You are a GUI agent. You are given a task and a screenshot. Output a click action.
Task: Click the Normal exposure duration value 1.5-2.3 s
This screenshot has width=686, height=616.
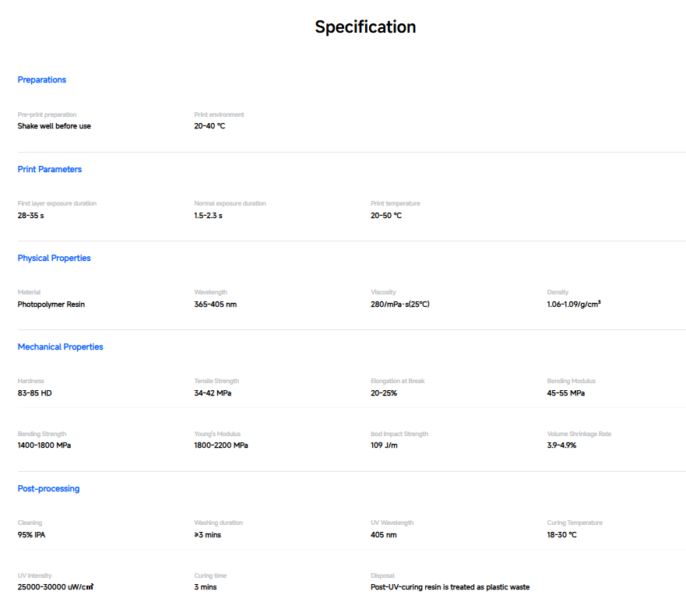[x=208, y=216]
